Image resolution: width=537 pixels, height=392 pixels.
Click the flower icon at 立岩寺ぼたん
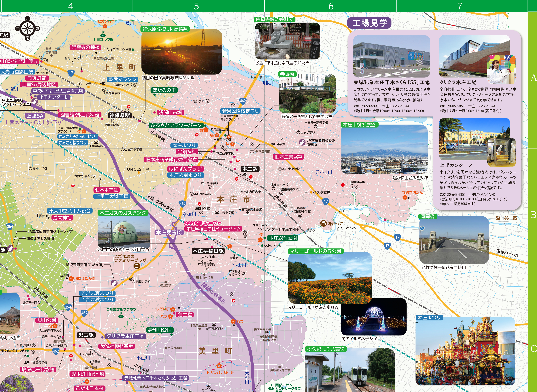[x=405, y=197]
